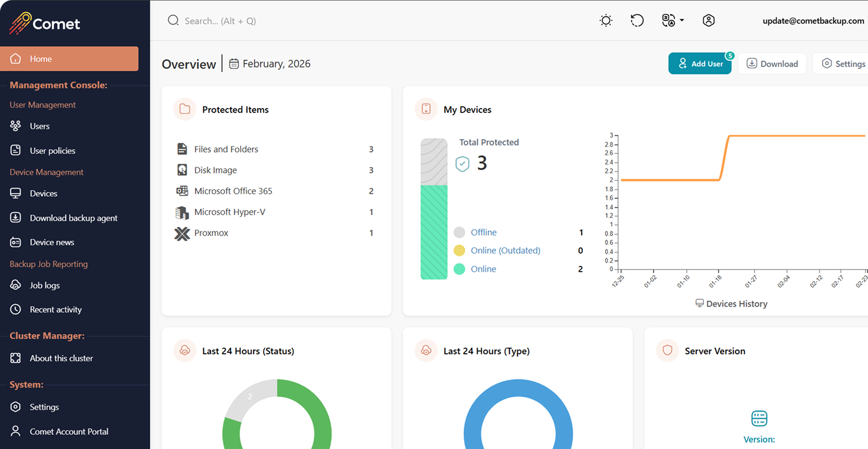Viewport: 868px width, 449px height.
Task: Click the User policies icon
Action: (x=16, y=150)
